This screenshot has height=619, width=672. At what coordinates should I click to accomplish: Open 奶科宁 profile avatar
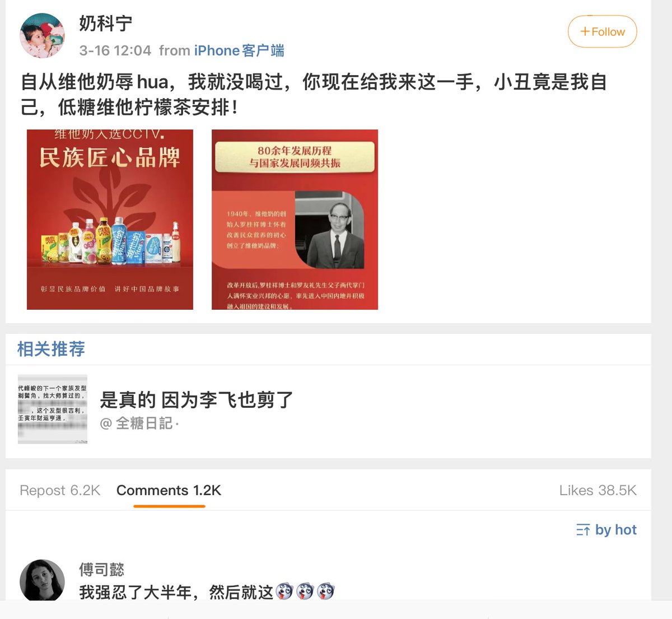click(43, 36)
